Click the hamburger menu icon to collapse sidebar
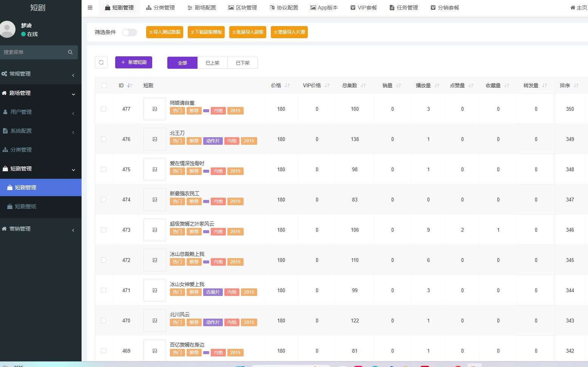 tap(90, 8)
